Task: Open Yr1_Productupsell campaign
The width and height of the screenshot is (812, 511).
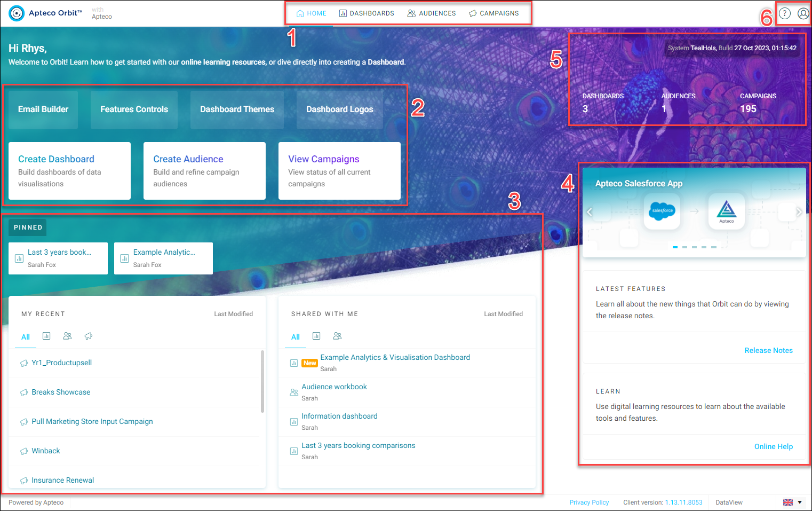Action: 61,363
